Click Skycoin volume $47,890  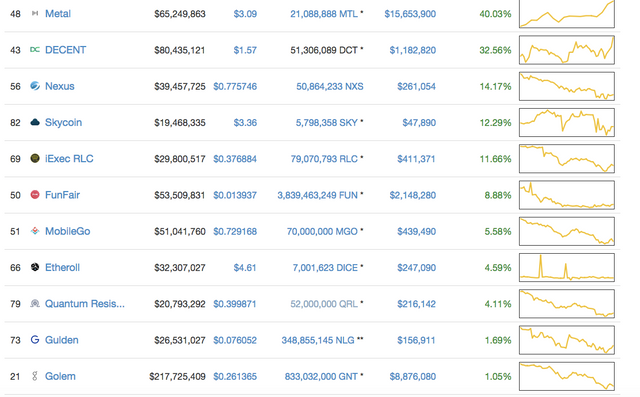[x=419, y=123]
